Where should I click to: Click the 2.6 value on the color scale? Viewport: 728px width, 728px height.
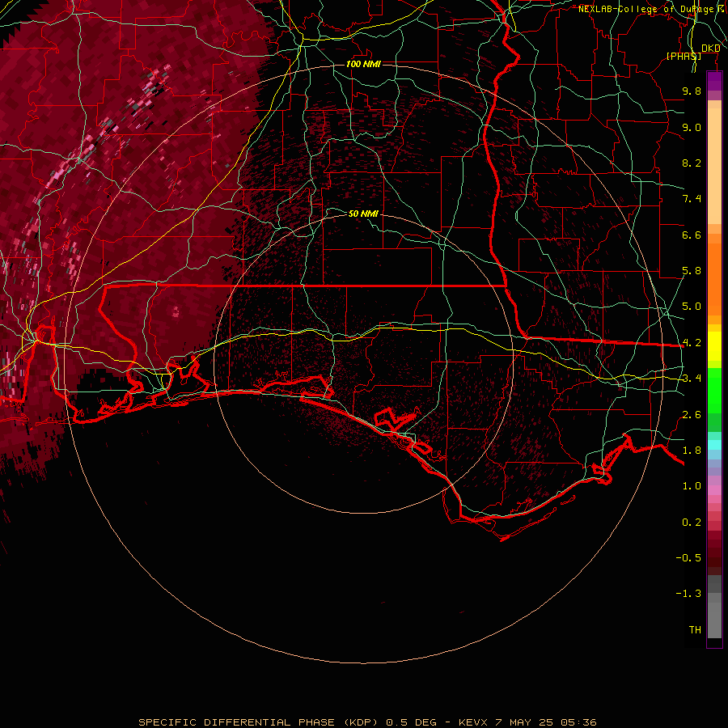coord(692,415)
